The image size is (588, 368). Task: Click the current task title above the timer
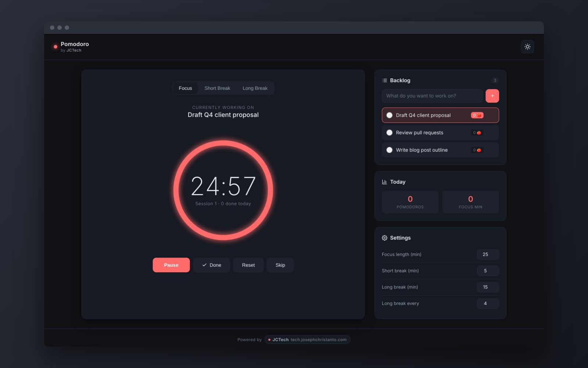(x=223, y=115)
